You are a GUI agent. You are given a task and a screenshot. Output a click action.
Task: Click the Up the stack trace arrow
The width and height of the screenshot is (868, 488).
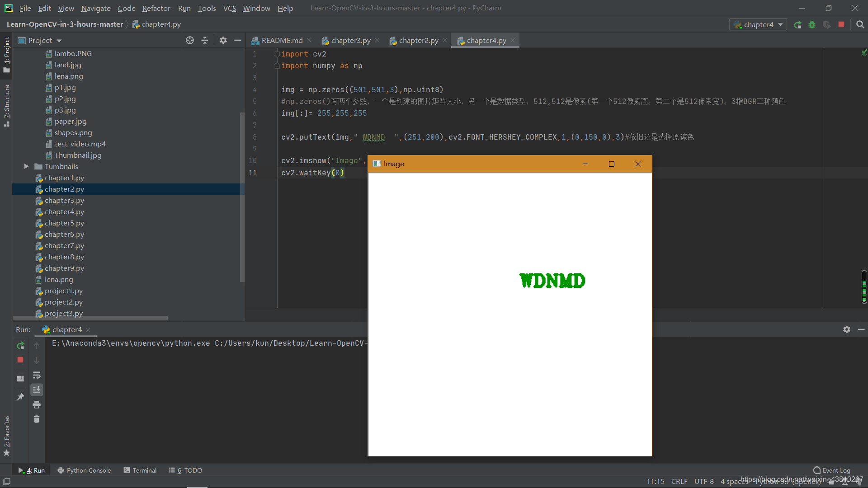pyautogui.click(x=37, y=346)
